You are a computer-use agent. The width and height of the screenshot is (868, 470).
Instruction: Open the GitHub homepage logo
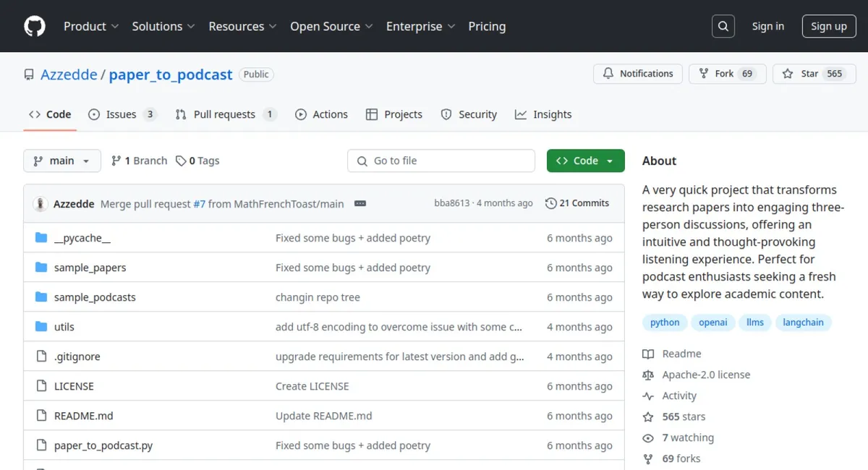(x=35, y=26)
